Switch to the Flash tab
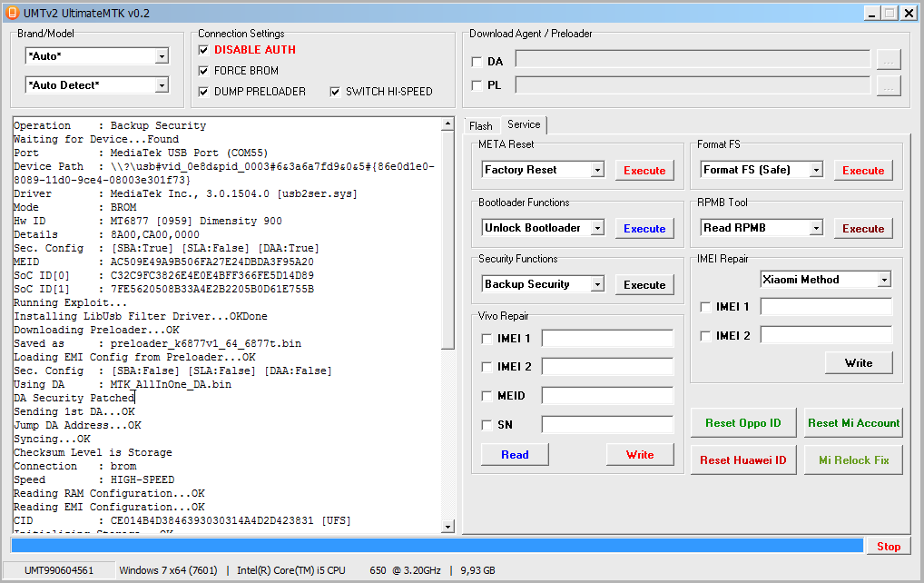Screen dimensions: 924x583 point(481,126)
